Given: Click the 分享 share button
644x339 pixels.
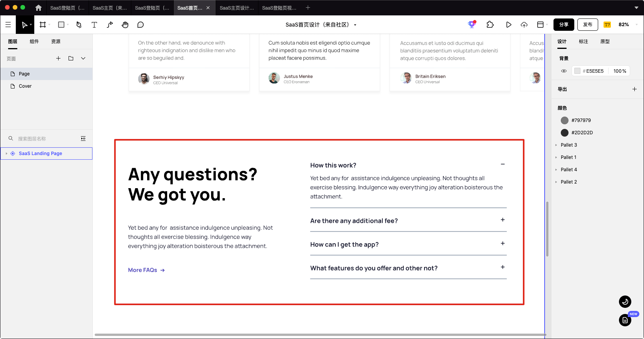Looking at the screenshot, I should tap(564, 25).
